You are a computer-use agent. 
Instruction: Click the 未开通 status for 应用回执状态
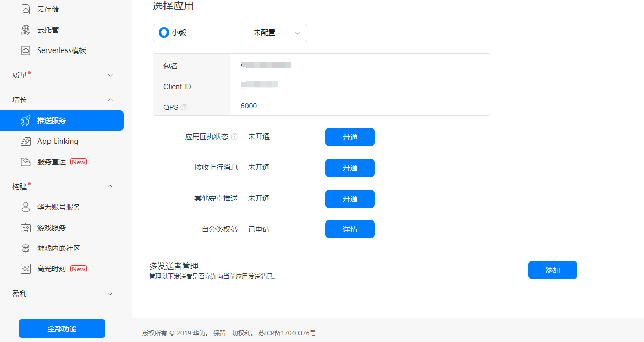pos(259,136)
